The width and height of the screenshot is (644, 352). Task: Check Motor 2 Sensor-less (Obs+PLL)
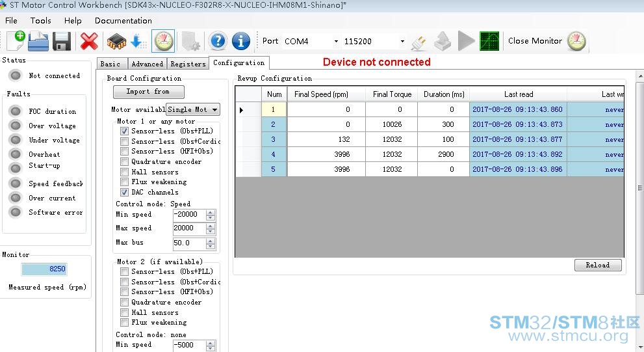pos(125,271)
